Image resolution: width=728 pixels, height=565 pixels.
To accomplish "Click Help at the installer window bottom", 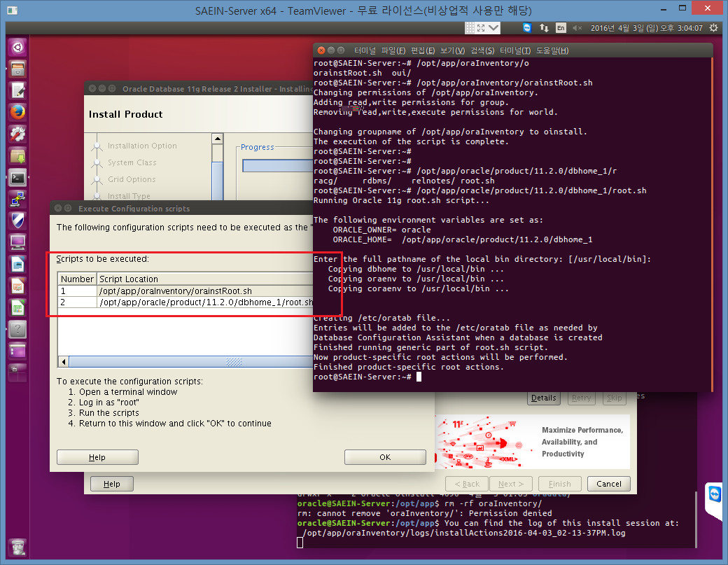I will pyautogui.click(x=111, y=484).
